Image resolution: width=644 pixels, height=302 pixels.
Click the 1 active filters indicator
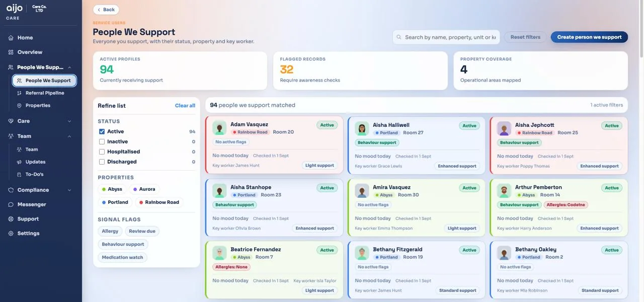pos(607,105)
